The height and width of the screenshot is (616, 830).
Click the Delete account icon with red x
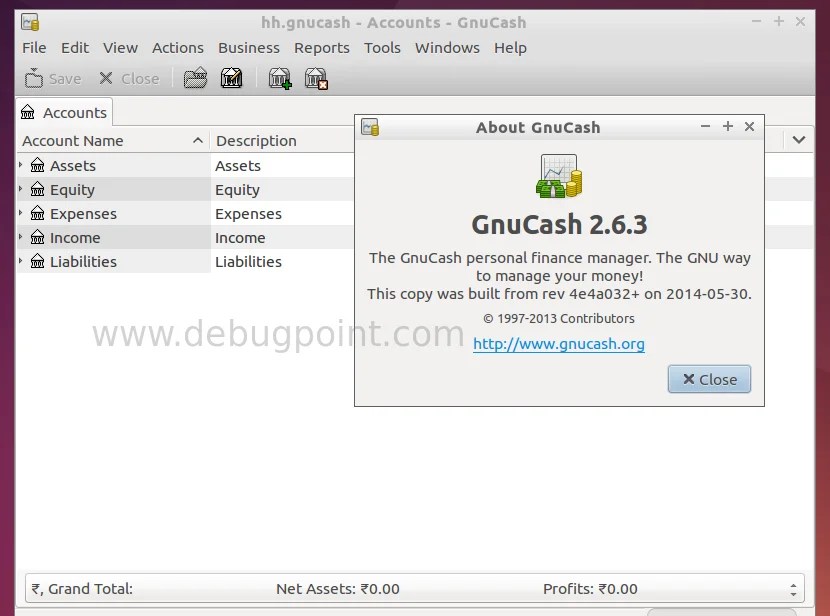tap(316, 78)
